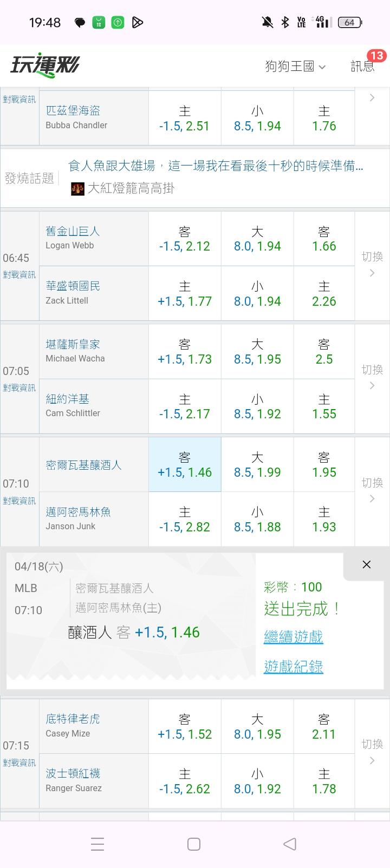Viewport: 390px width, 868px height.
Task: Tap 切換 for Tigers vs Red Sox
Action: [372, 752]
